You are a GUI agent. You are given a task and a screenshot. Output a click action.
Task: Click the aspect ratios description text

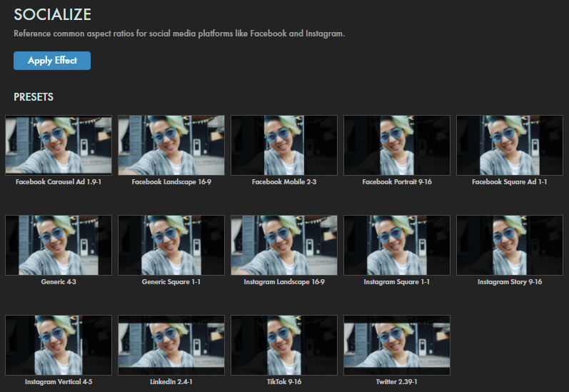179,34
